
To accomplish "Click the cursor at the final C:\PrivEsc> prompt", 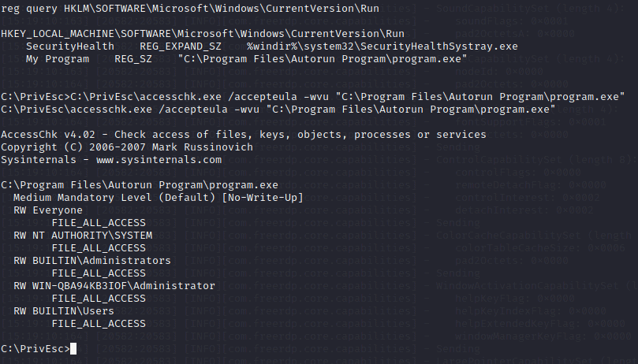I will tap(73, 348).
